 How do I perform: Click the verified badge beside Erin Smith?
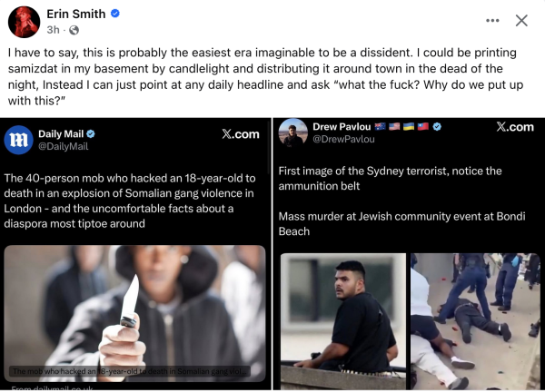coord(115,15)
